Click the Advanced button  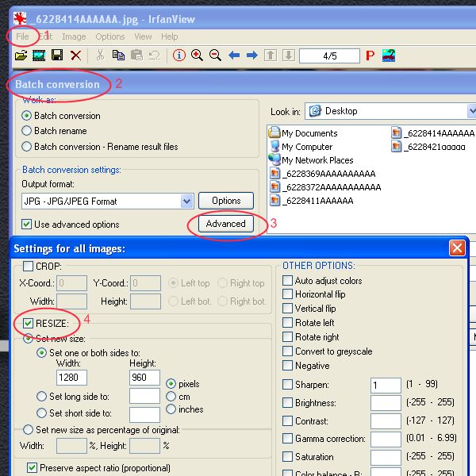click(x=226, y=224)
